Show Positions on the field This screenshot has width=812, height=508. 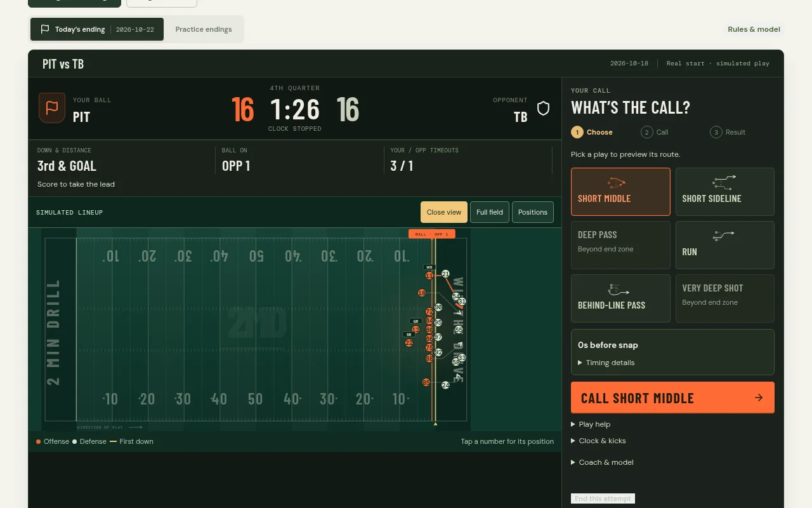533,212
